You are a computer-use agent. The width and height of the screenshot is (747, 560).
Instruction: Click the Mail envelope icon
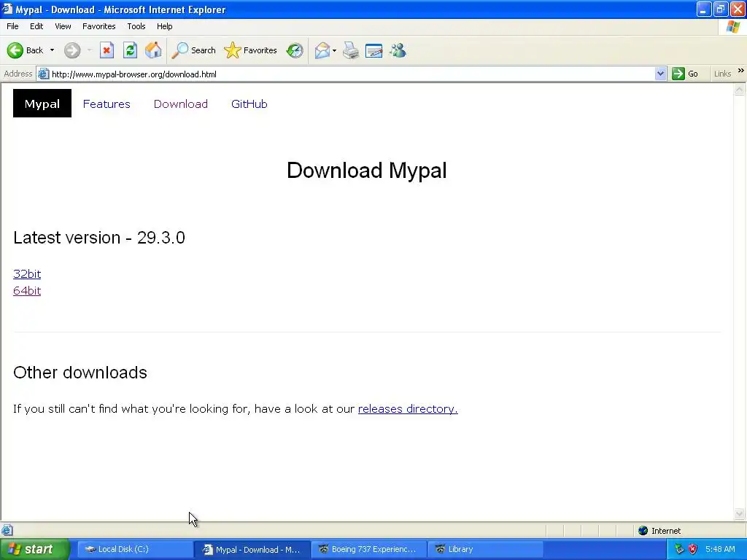[x=322, y=50]
